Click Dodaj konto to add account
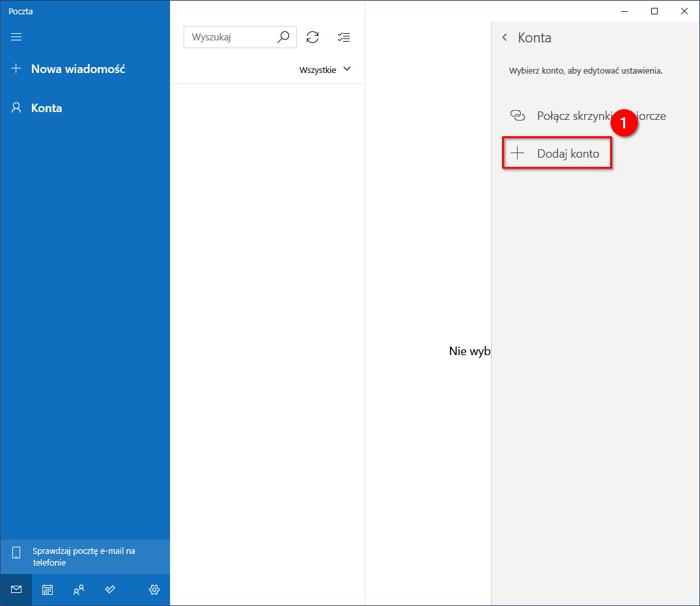The height and width of the screenshot is (606, 700). pyautogui.click(x=557, y=153)
